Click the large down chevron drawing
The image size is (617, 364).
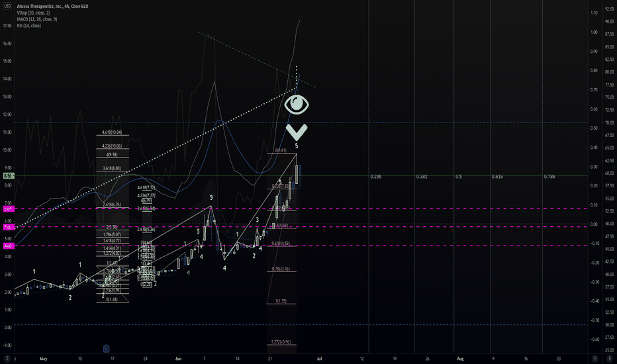point(297,132)
